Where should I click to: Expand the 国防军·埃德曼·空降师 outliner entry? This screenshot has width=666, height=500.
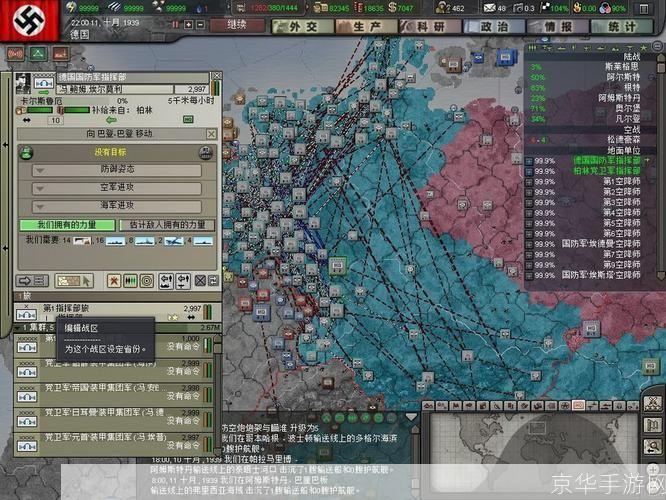(529, 245)
